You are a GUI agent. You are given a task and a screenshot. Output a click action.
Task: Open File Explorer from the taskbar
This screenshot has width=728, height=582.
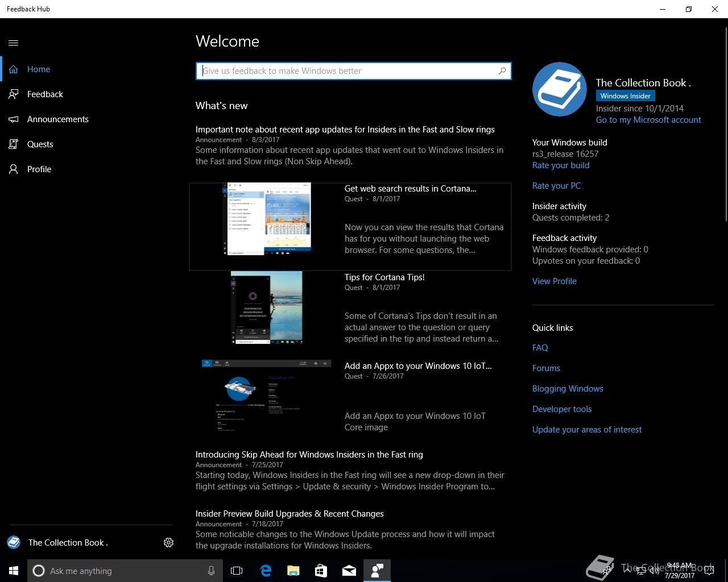tap(293, 571)
